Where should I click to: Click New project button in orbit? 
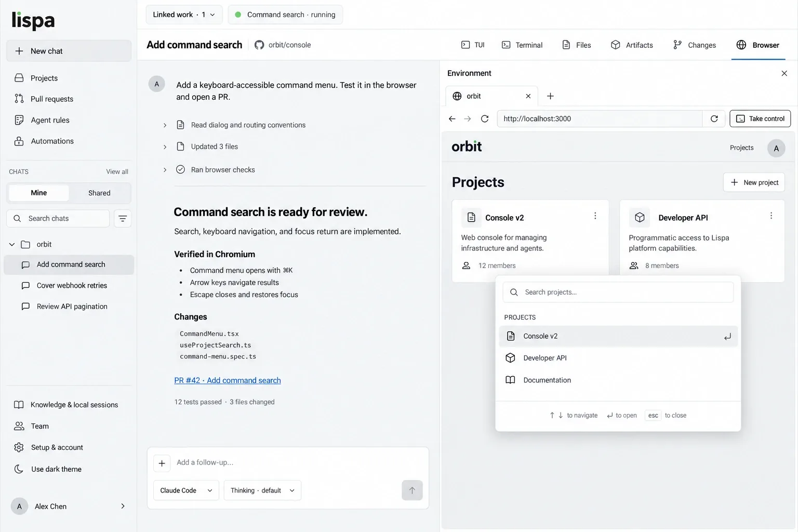(754, 182)
